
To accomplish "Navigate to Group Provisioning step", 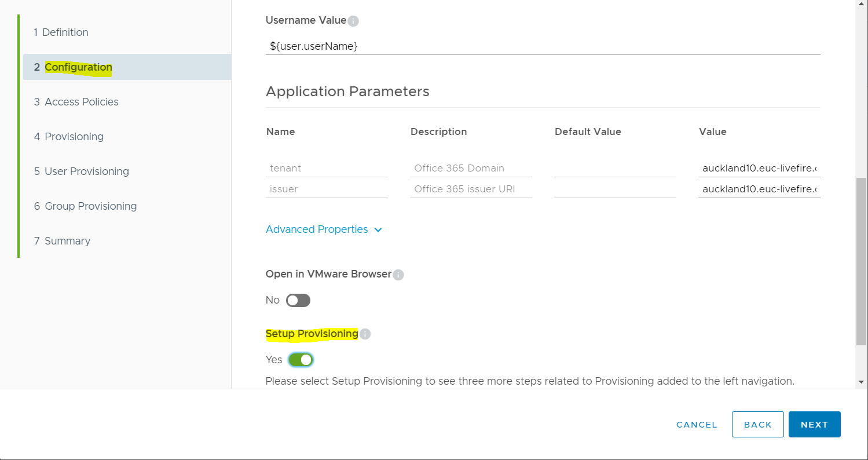I will pyautogui.click(x=91, y=206).
